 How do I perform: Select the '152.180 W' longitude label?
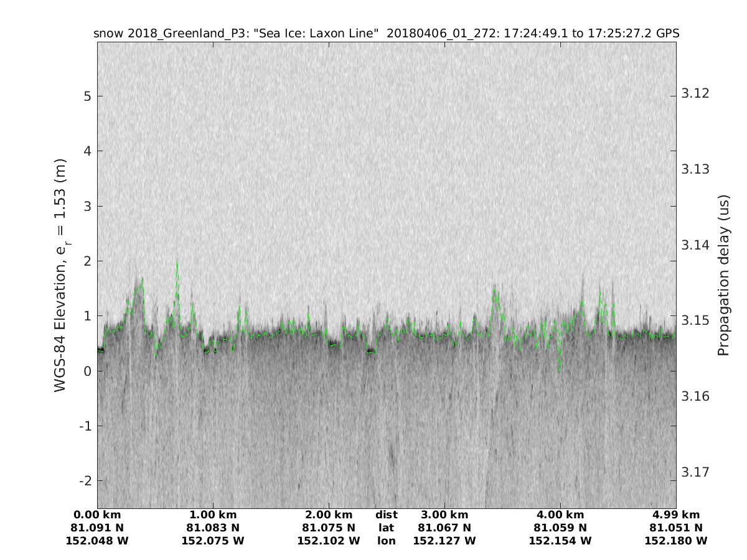676,541
